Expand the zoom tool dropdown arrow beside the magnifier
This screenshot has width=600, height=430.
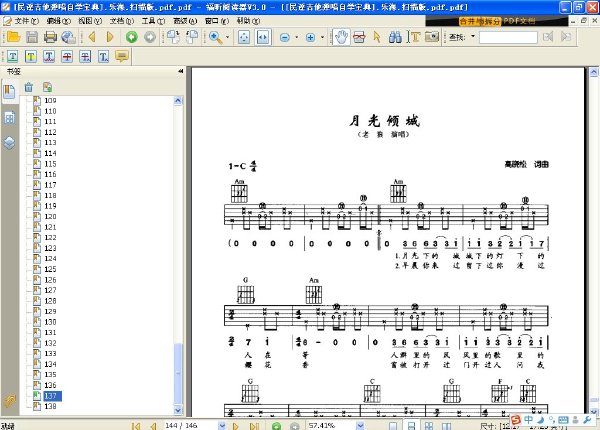[228, 37]
